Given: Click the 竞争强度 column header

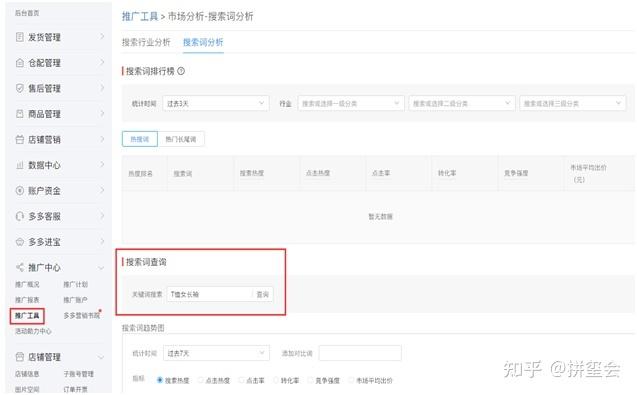Looking at the screenshot, I should [x=516, y=173].
